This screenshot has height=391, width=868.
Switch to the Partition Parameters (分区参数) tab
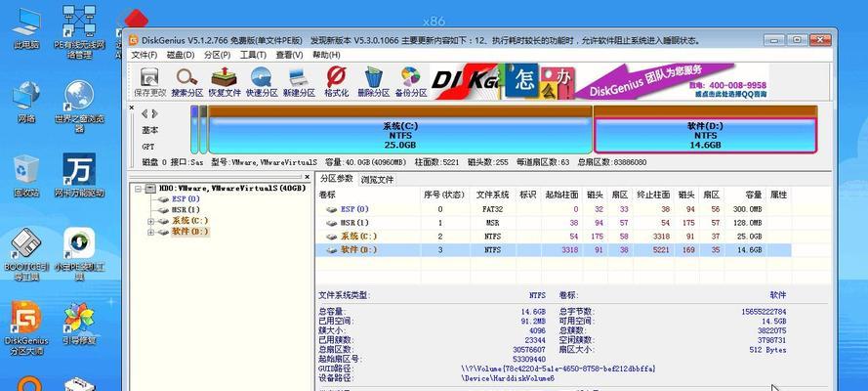[x=337, y=178]
